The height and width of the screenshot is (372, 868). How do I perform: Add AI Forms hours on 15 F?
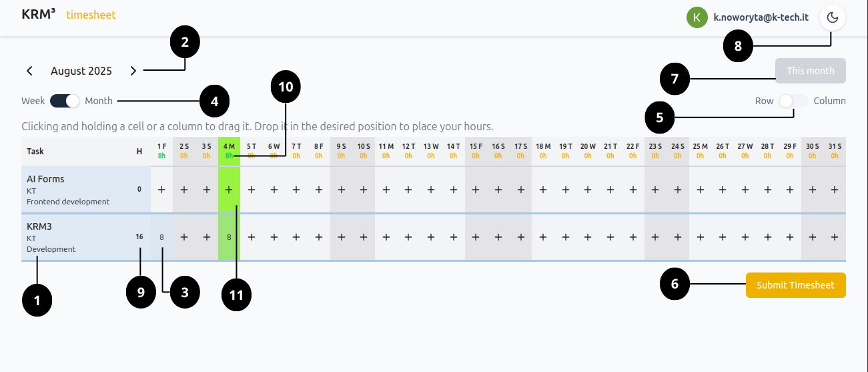476,190
